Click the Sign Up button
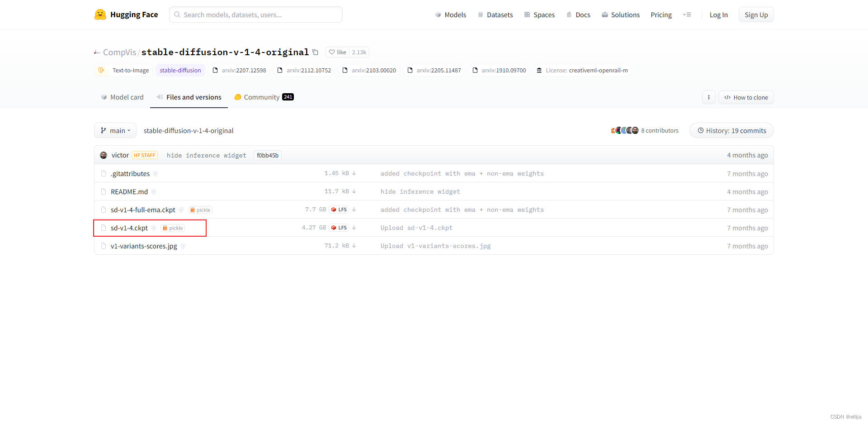868x424 pixels. point(756,15)
